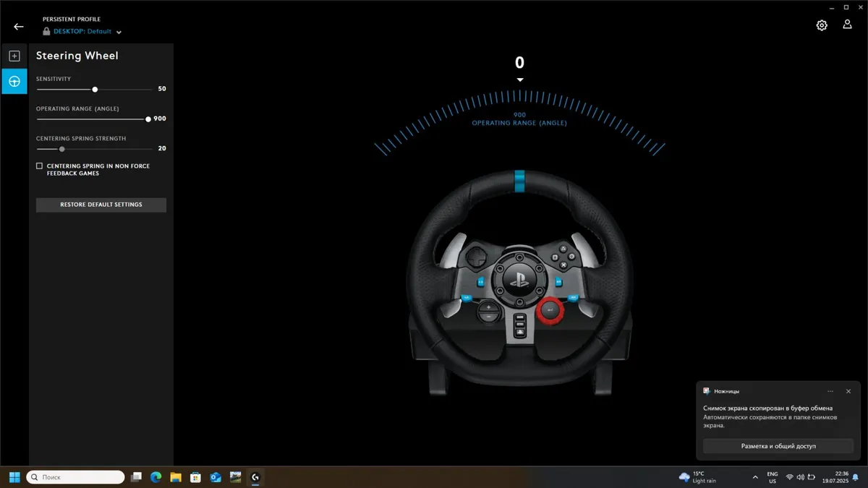Open G HUB settings gear
Screen dimensions: 868x488
[x=822, y=25]
